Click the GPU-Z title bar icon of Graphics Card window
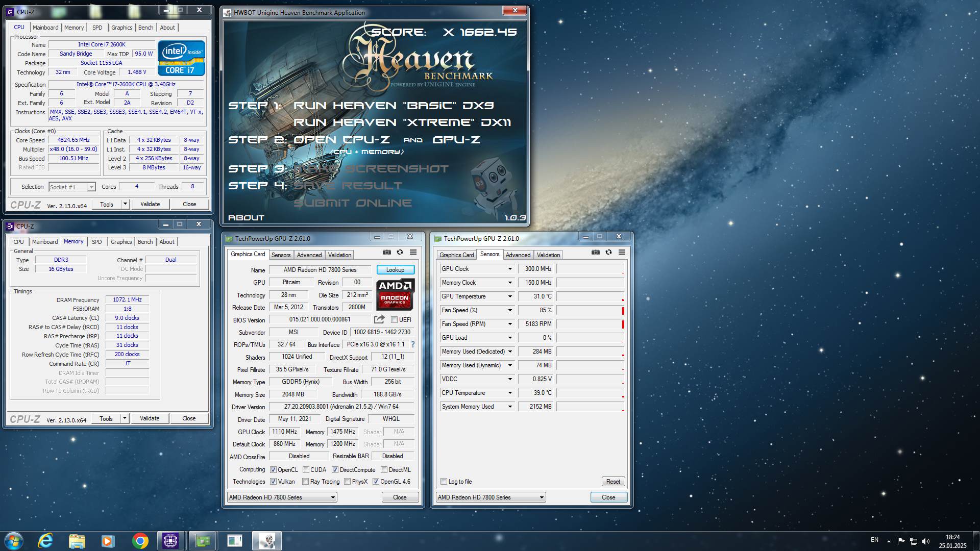Viewport: 980px width, 551px height. coord(229,238)
